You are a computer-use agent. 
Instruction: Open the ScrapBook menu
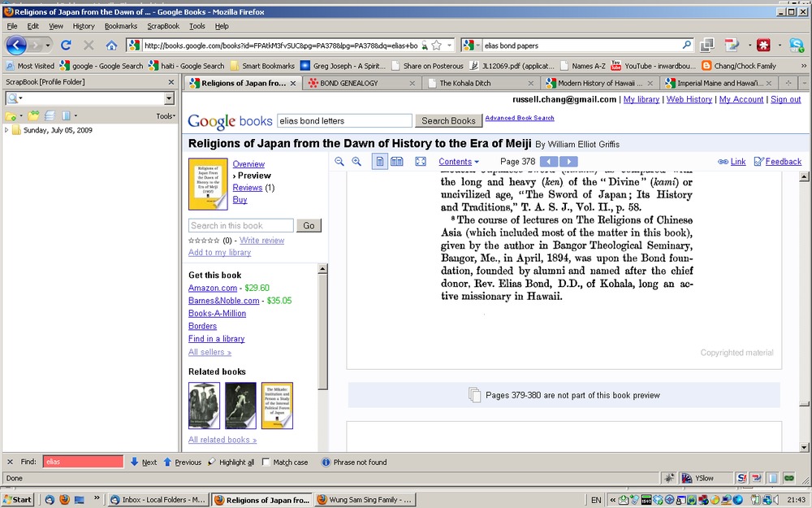(x=163, y=26)
